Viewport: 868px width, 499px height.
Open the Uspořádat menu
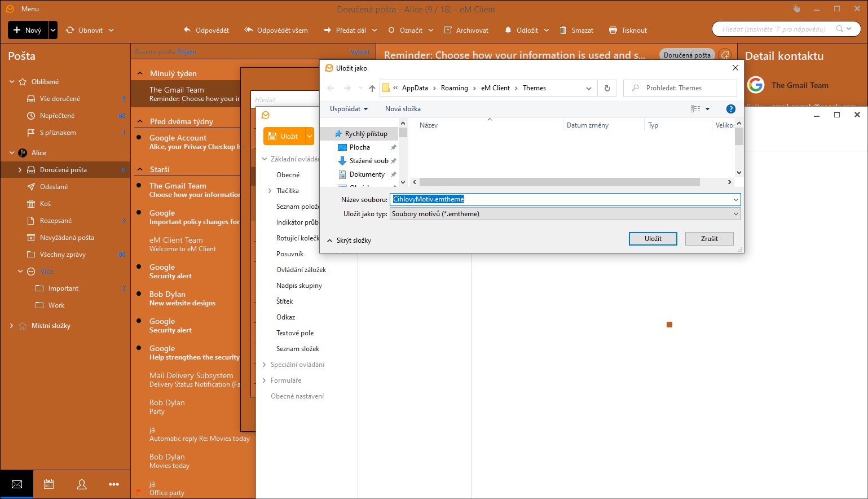(349, 109)
